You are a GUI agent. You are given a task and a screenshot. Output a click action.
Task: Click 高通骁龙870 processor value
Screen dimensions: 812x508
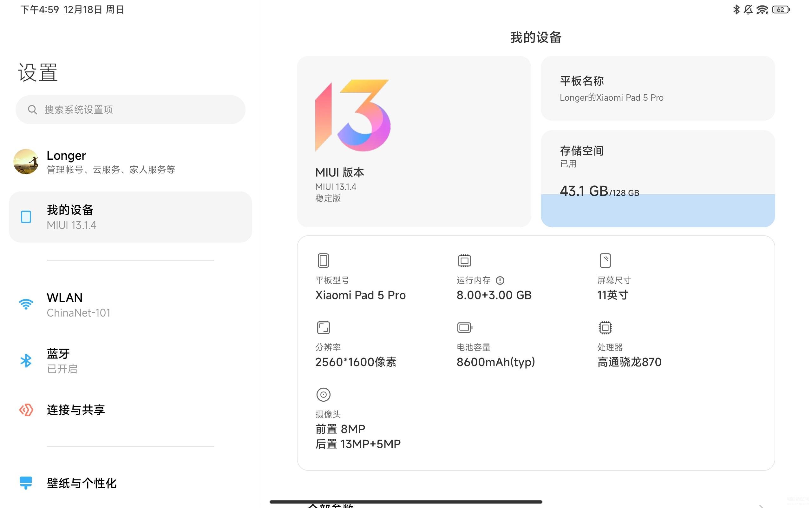629,362
